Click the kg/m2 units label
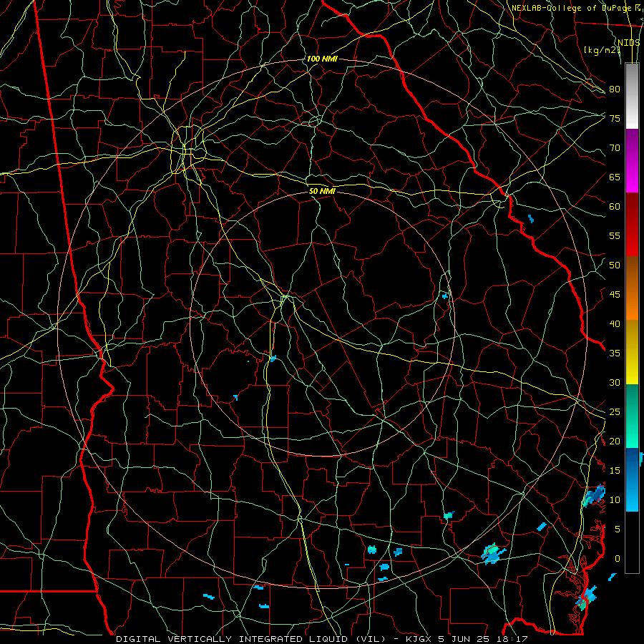The height and width of the screenshot is (644, 644). pyautogui.click(x=602, y=50)
